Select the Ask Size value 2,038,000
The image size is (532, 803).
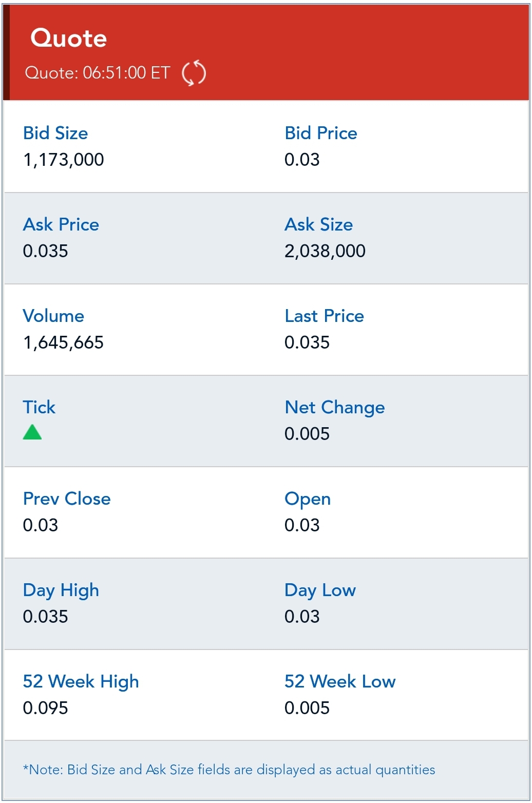[x=325, y=251]
